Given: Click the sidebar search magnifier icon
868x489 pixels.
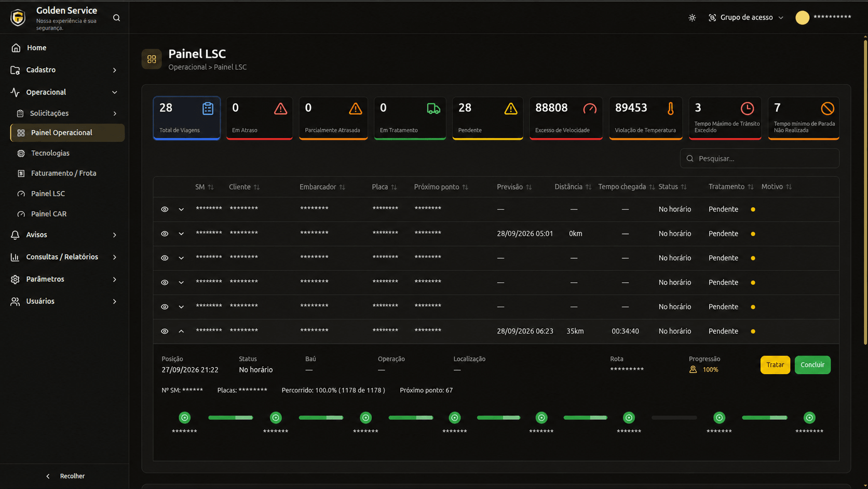Looking at the screenshot, I should pyautogui.click(x=116, y=18).
